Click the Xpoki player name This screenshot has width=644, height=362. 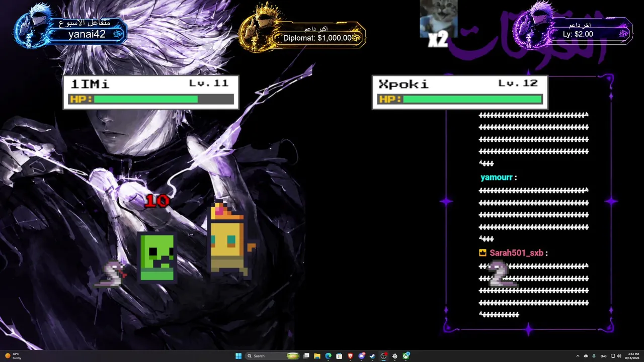click(404, 84)
